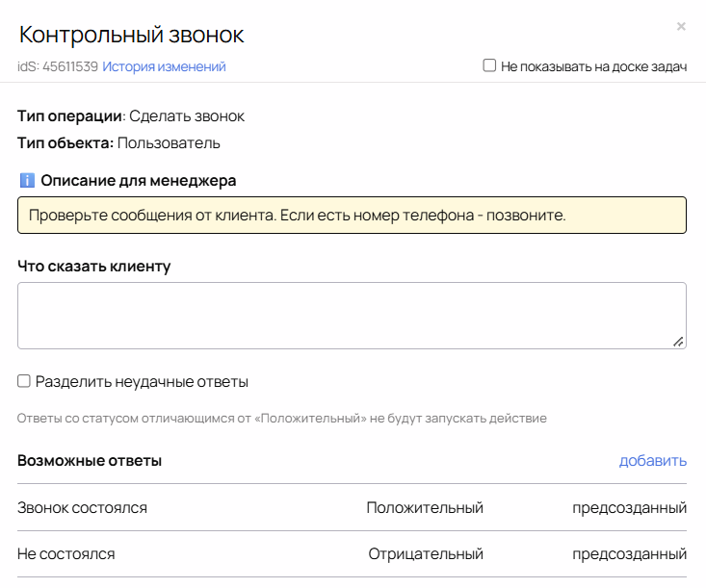Screen dimensions: 706x588
Task: Click the yellow manager description box
Action: point(353,215)
